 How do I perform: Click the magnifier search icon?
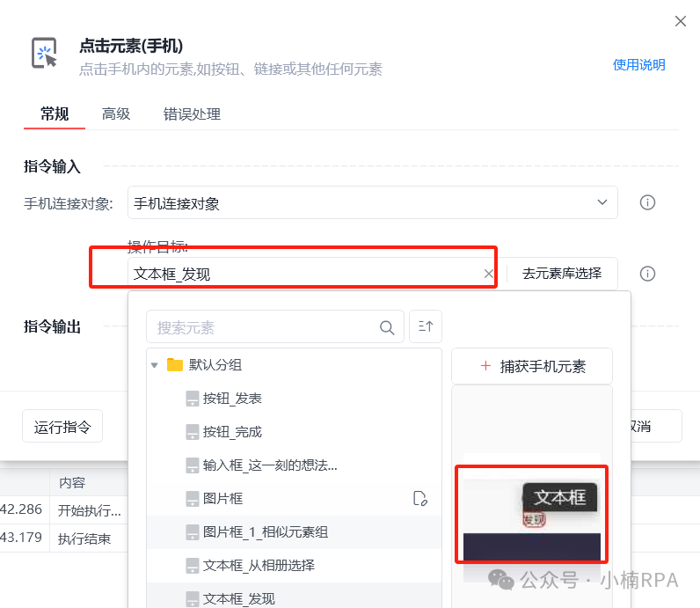[387, 327]
